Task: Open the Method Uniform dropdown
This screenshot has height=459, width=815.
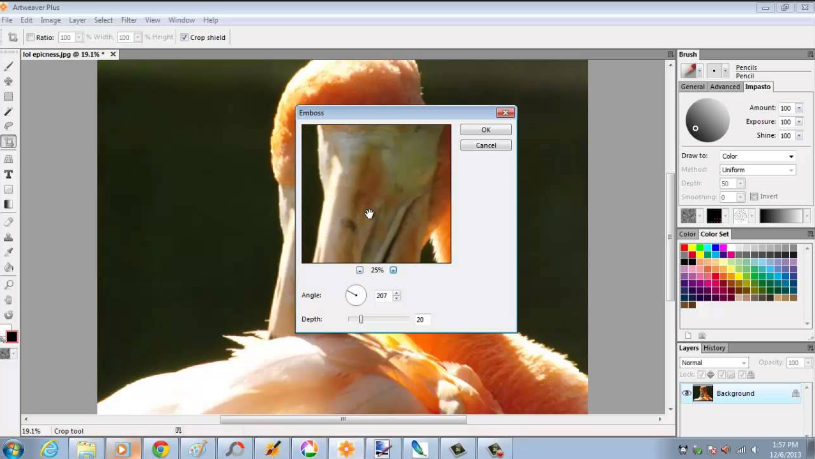Action: click(758, 170)
